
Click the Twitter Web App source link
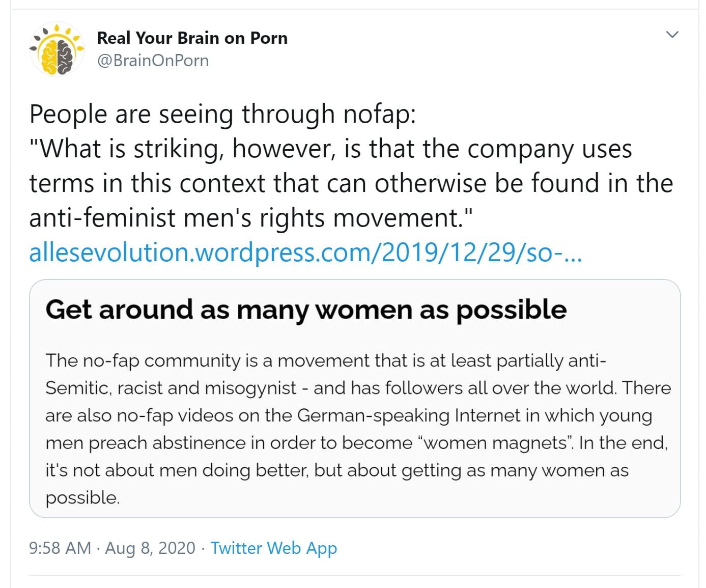[274, 548]
